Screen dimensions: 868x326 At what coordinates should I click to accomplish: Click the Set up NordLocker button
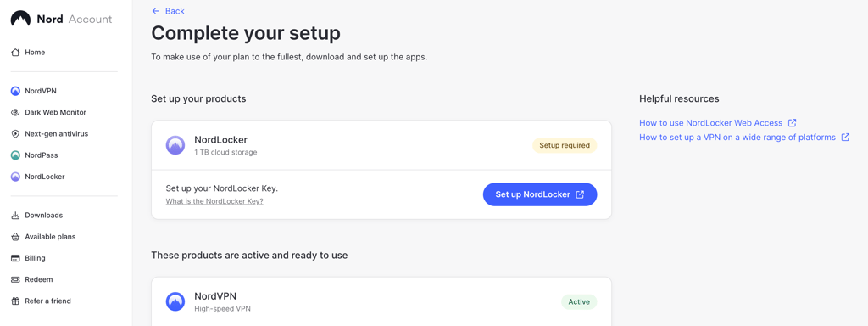[540, 194]
